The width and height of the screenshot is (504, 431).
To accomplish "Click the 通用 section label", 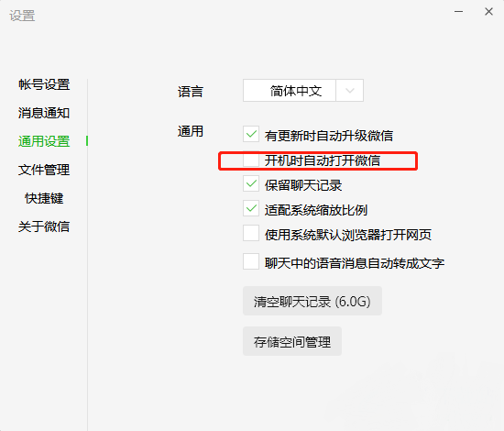I will (191, 131).
